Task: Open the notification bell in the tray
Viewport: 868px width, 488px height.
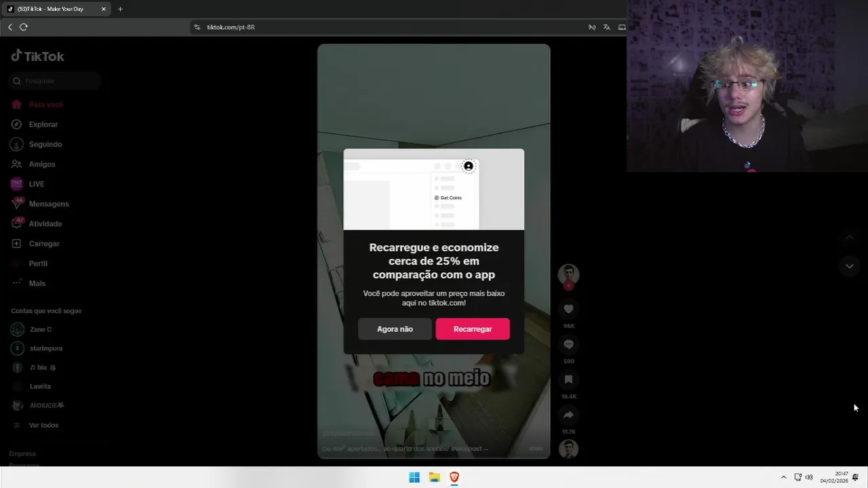Action: pos(856,477)
